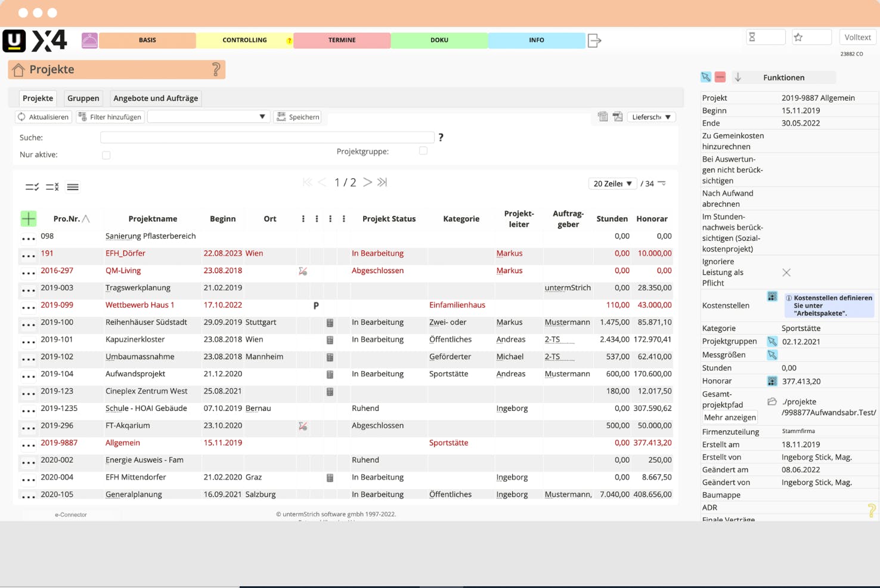
Task: Open the e-Connector link
Action: pos(71,515)
